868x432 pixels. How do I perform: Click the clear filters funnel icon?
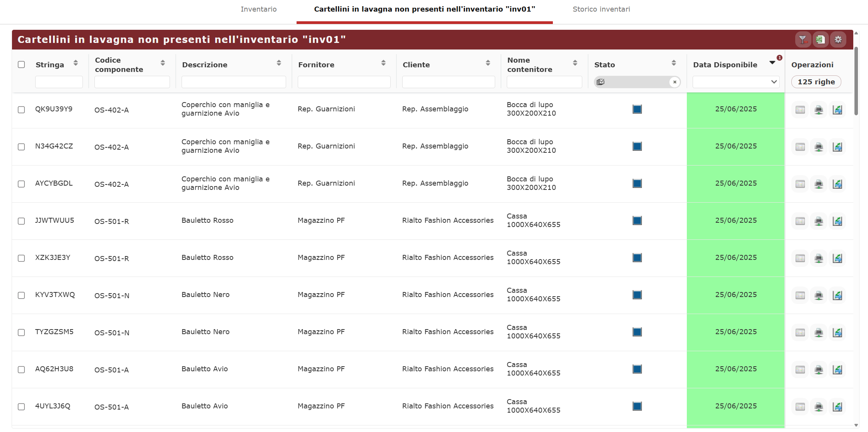point(803,39)
